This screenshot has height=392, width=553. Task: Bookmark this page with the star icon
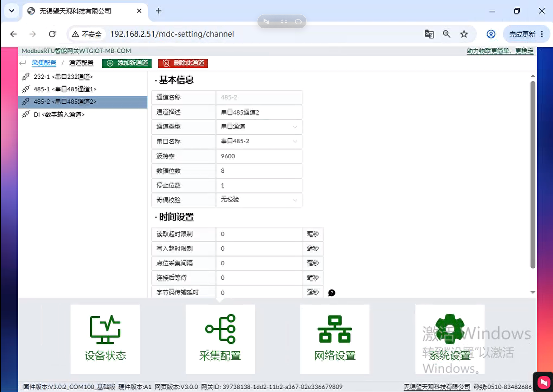[464, 34]
